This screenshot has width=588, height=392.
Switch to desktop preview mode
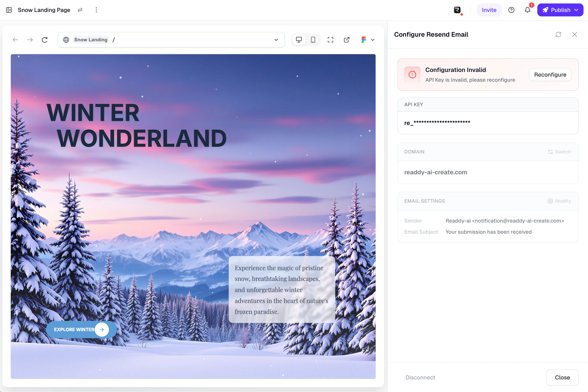299,40
